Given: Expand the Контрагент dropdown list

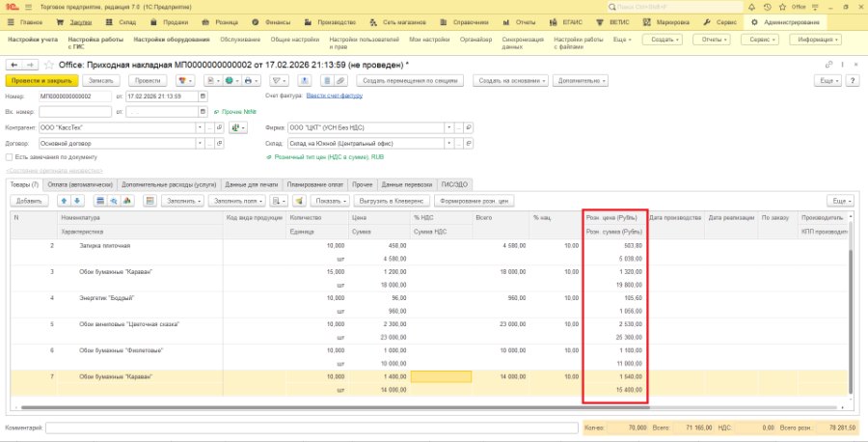Looking at the screenshot, I should [x=201, y=128].
